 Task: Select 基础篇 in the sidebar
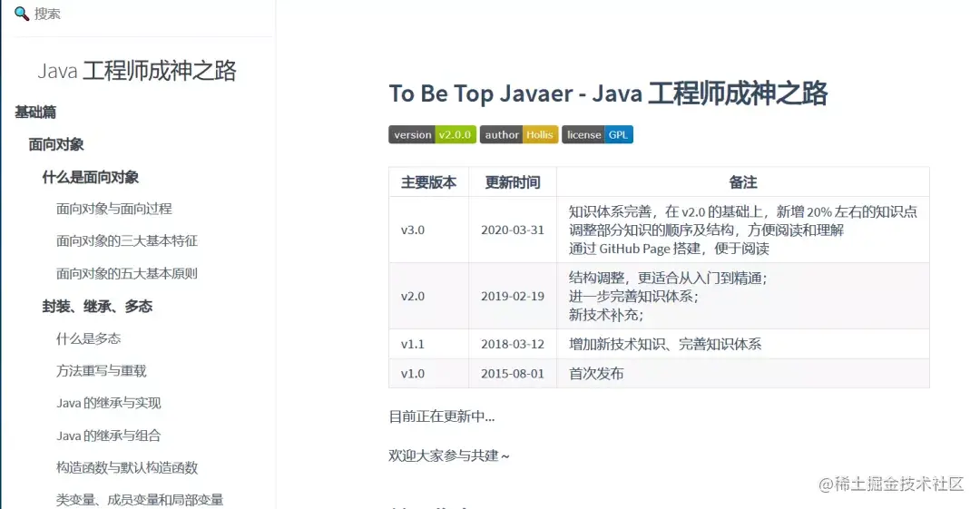coord(35,112)
